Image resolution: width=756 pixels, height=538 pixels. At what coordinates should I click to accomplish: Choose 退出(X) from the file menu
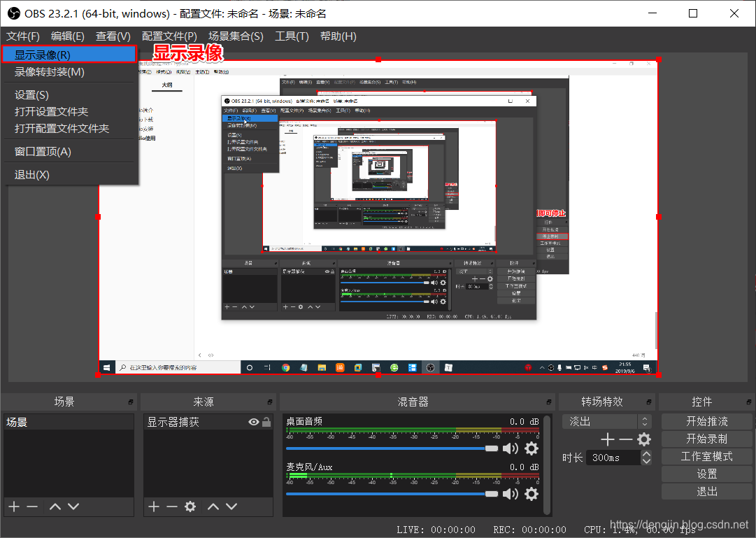pos(69,175)
